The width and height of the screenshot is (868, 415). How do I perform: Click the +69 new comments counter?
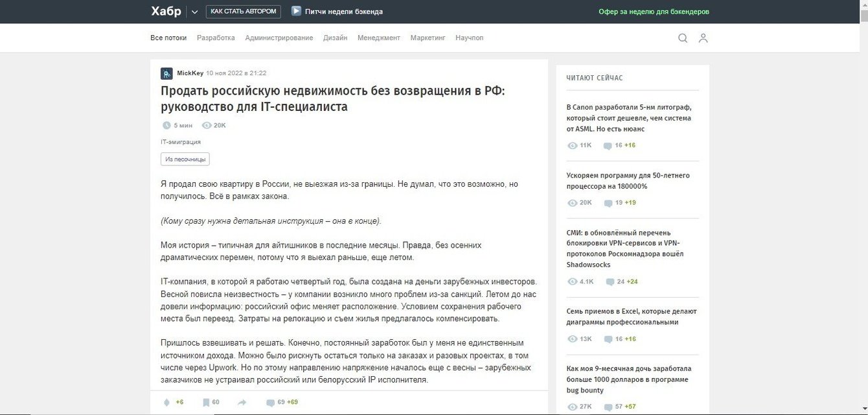293,402
